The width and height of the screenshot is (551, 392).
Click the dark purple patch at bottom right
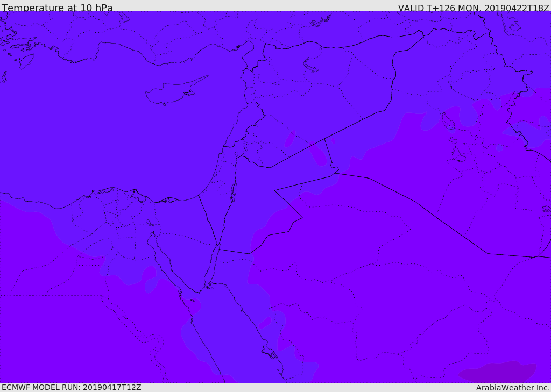coord(497,372)
